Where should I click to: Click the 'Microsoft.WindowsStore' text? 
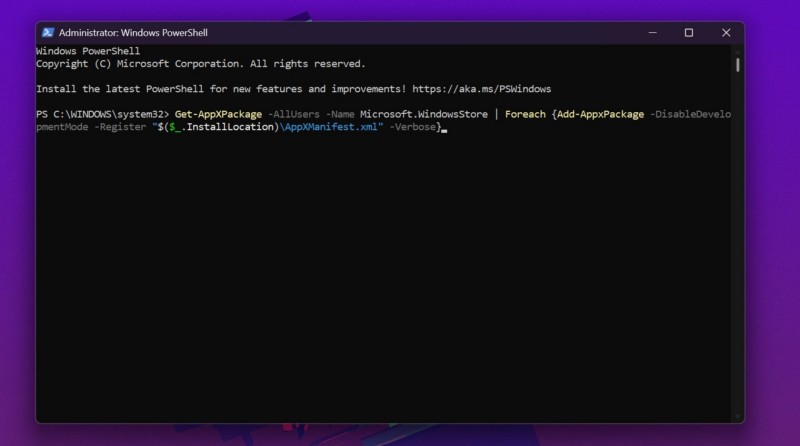click(424, 114)
